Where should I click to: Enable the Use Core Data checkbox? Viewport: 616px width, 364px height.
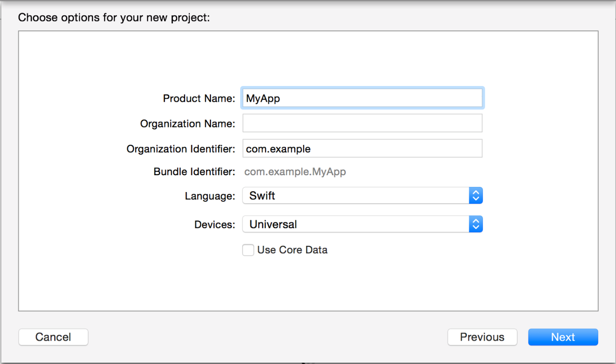(x=248, y=250)
